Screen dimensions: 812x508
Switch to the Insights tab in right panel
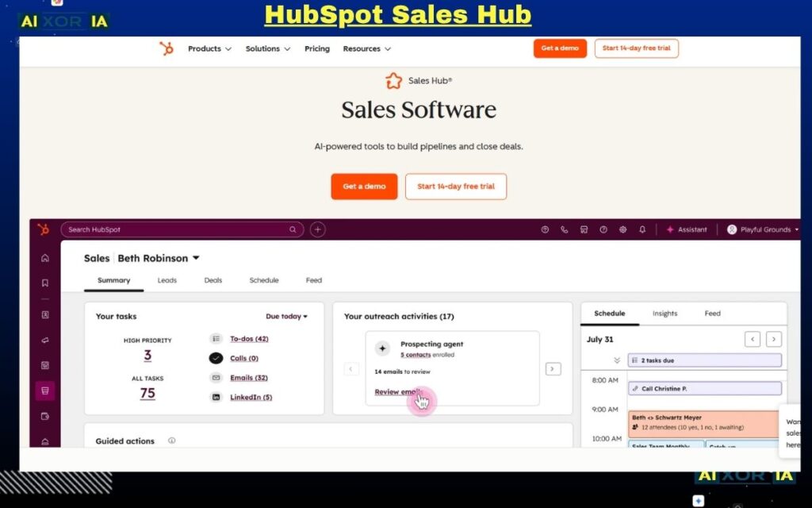(665, 313)
